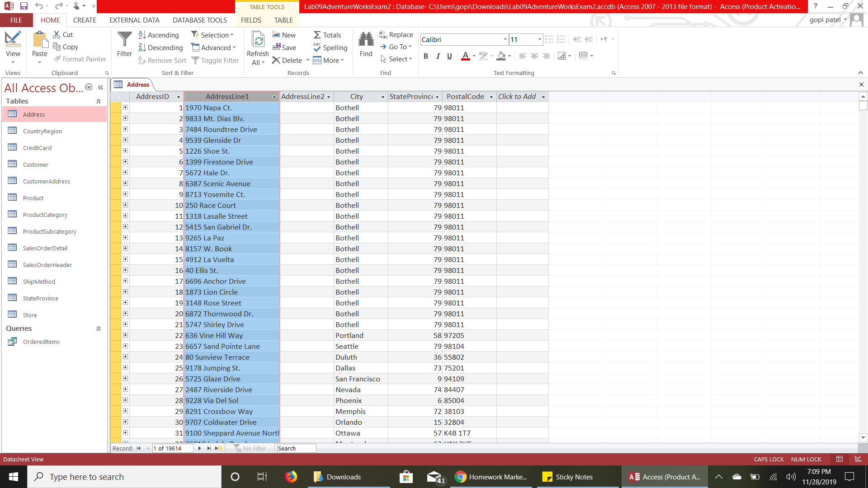Click Format Painter button
Image resolution: width=868 pixels, height=488 pixels.
click(x=80, y=59)
